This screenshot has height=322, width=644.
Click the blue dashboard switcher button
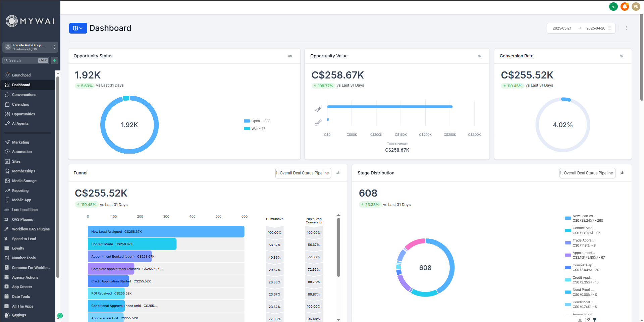[78, 28]
